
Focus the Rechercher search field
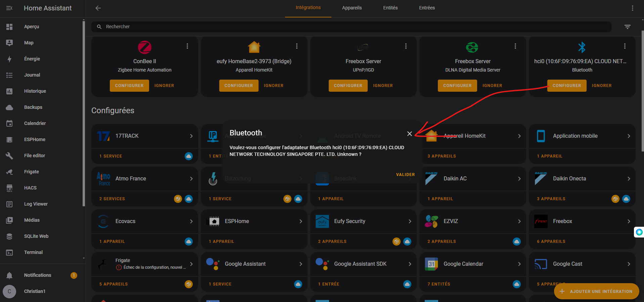351,27
